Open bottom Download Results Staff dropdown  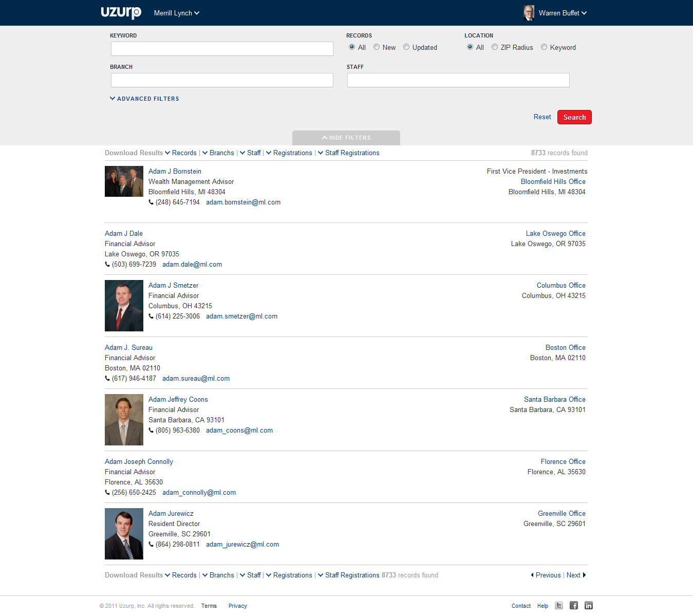tap(250, 575)
